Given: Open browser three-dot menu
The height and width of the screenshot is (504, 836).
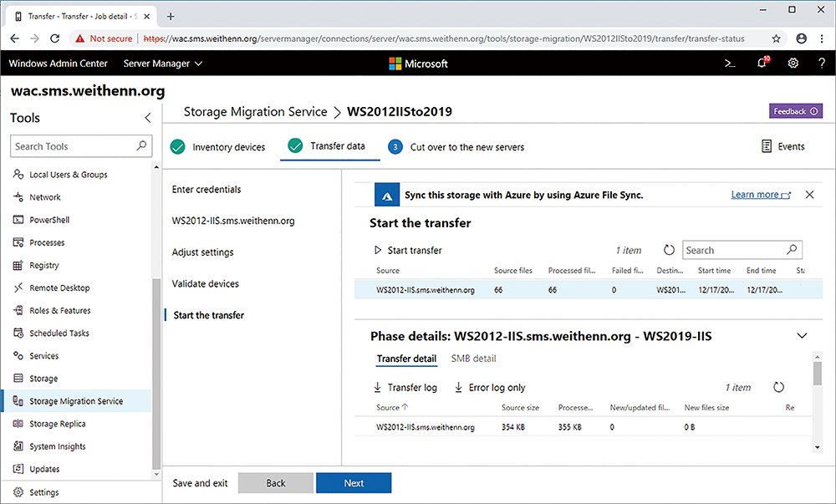Looking at the screenshot, I should point(822,38).
